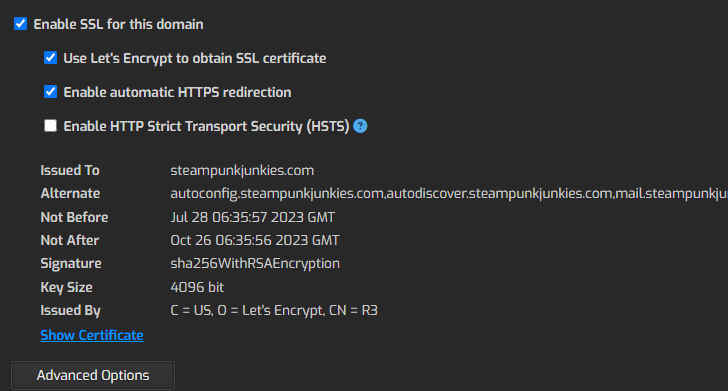
Task: Click the 'Enable HTTP Strict Transport Security (HSTS)' label
Action: [206, 126]
